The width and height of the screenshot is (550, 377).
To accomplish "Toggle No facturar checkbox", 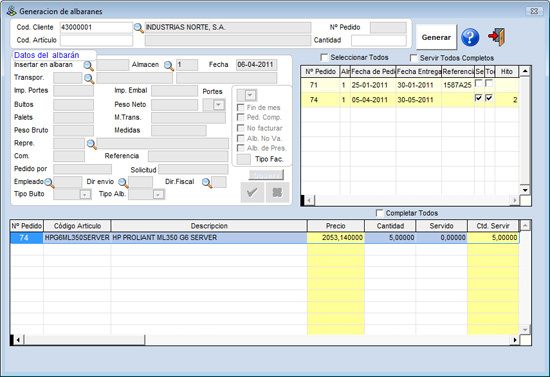I will pos(241,128).
